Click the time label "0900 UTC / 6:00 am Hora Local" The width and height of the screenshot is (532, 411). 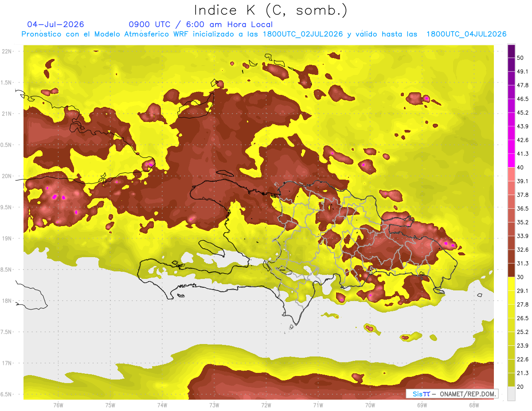click(x=200, y=24)
